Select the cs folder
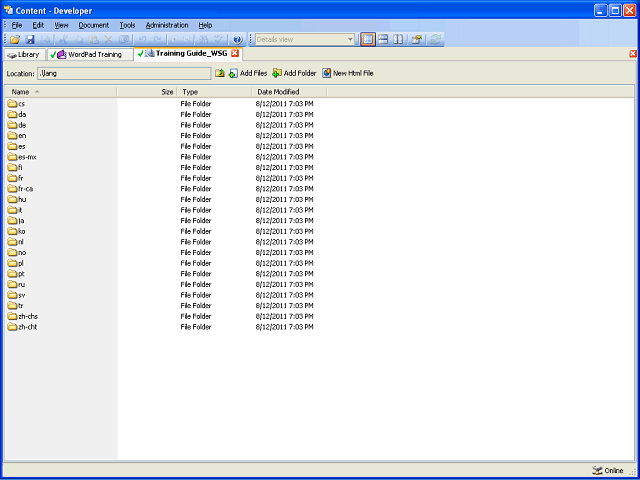This screenshot has height=480, width=640. pos(16,104)
